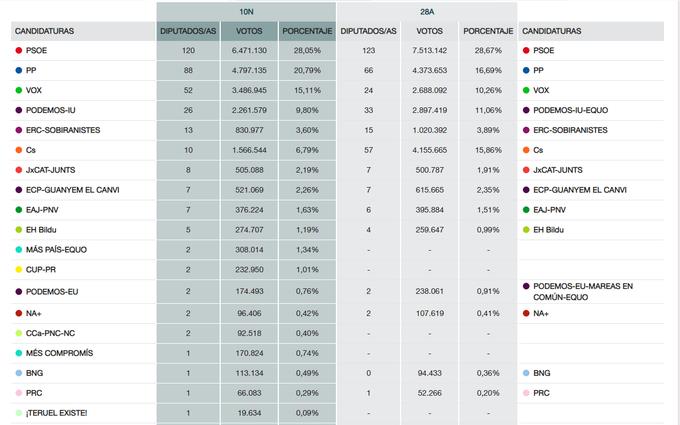This screenshot has width=680, height=425.
Task: Click the 10N PORCENTAJE column header
Action: tap(307, 31)
